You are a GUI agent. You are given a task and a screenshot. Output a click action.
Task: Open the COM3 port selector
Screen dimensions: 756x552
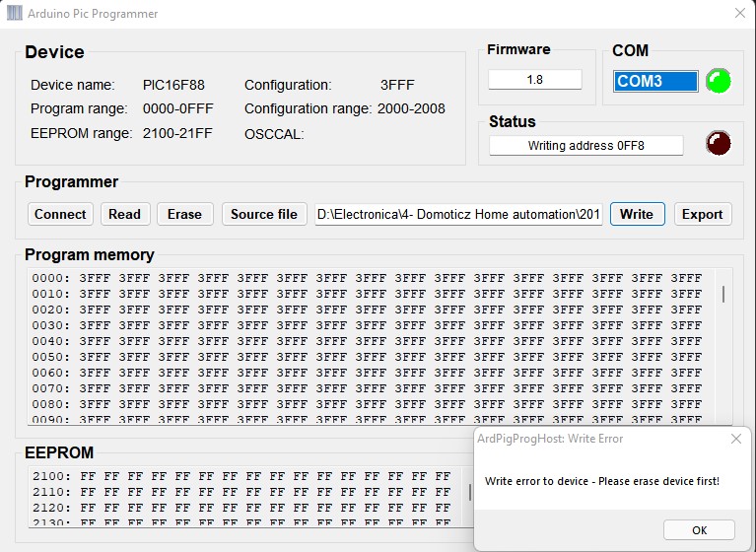[x=655, y=81]
